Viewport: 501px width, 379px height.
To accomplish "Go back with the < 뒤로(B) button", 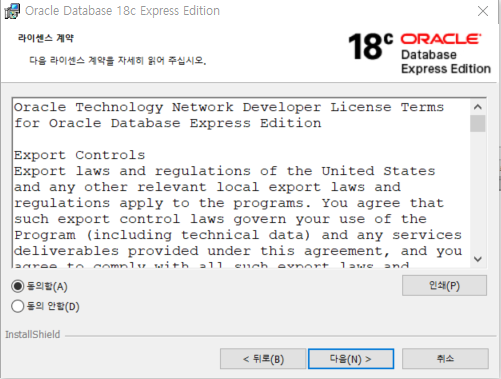I will pyautogui.click(x=263, y=359).
